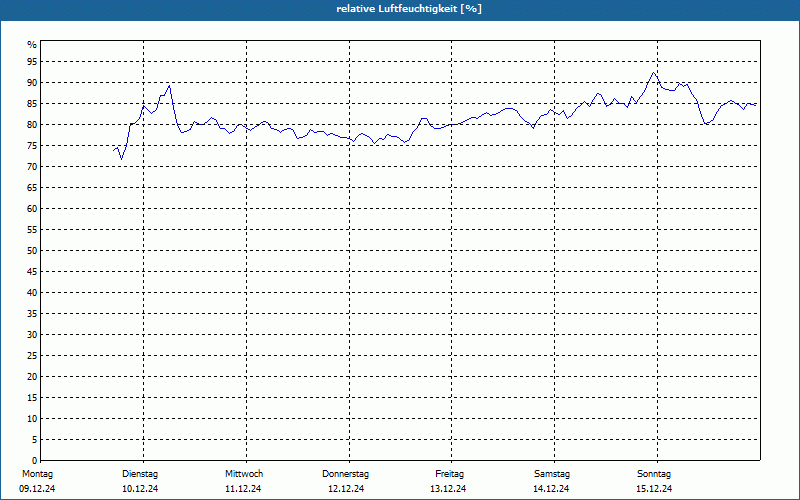
Task: Click the date 10.12.24
Action: (x=140, y=489)
